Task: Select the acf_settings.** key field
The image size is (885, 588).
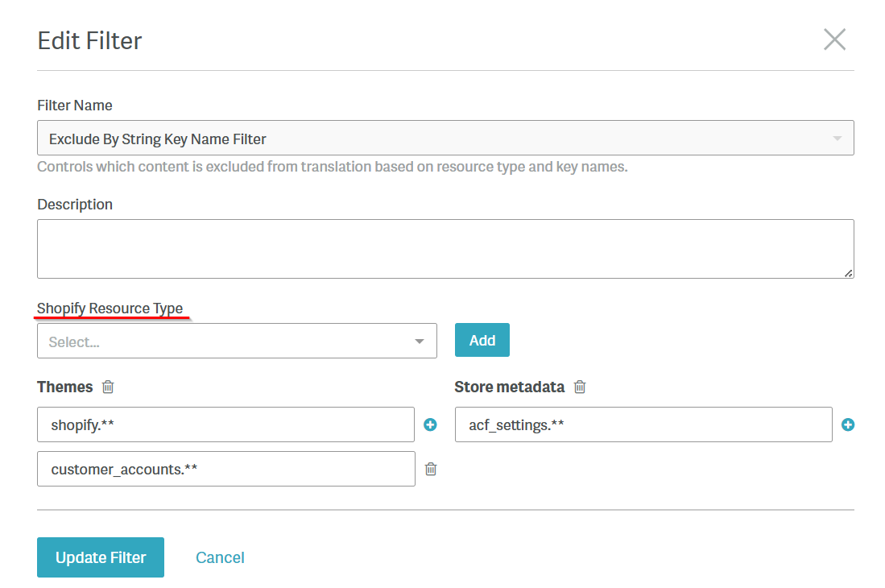Action: tap(643, 424)
